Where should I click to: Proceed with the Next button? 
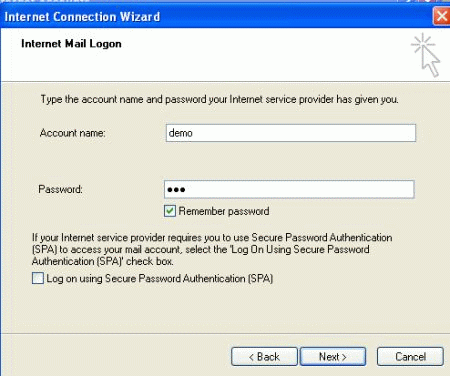pyautogui.click(x=333, y=357)
